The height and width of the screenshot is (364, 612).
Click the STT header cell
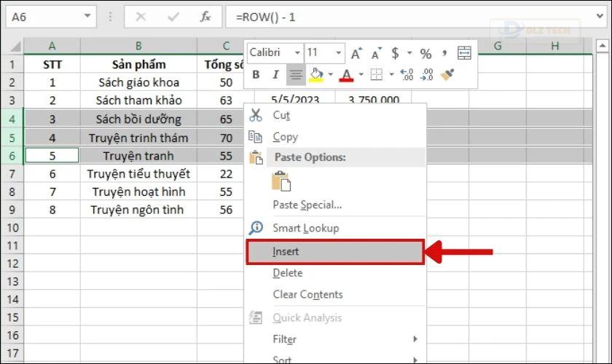coord(52,64)
